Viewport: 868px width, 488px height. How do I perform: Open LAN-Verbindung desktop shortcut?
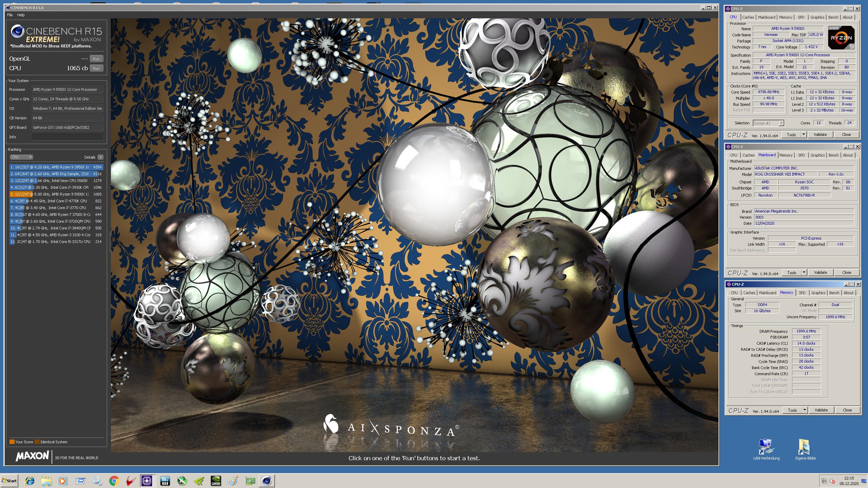coord(766,449)
